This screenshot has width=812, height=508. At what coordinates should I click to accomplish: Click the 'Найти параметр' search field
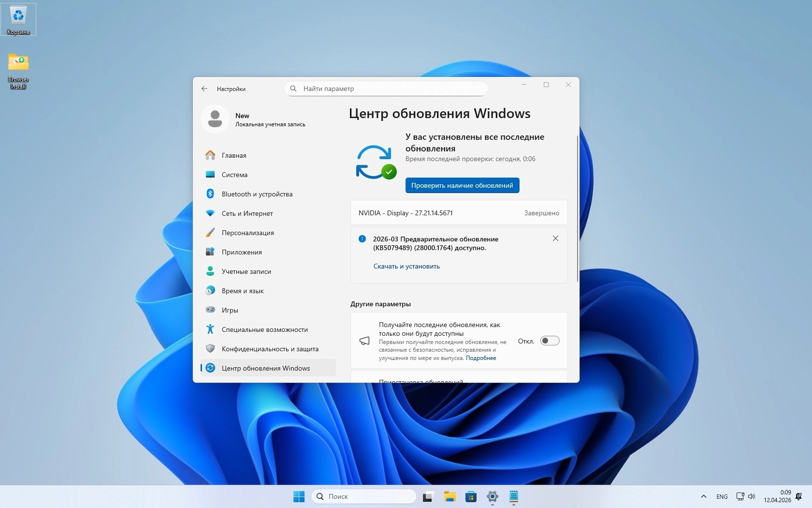coord(386,89)
